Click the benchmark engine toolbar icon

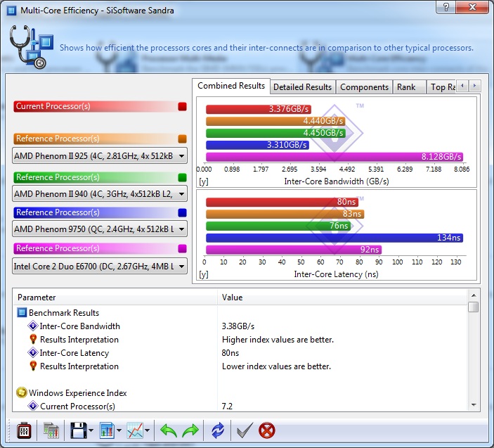pos(24,430)
